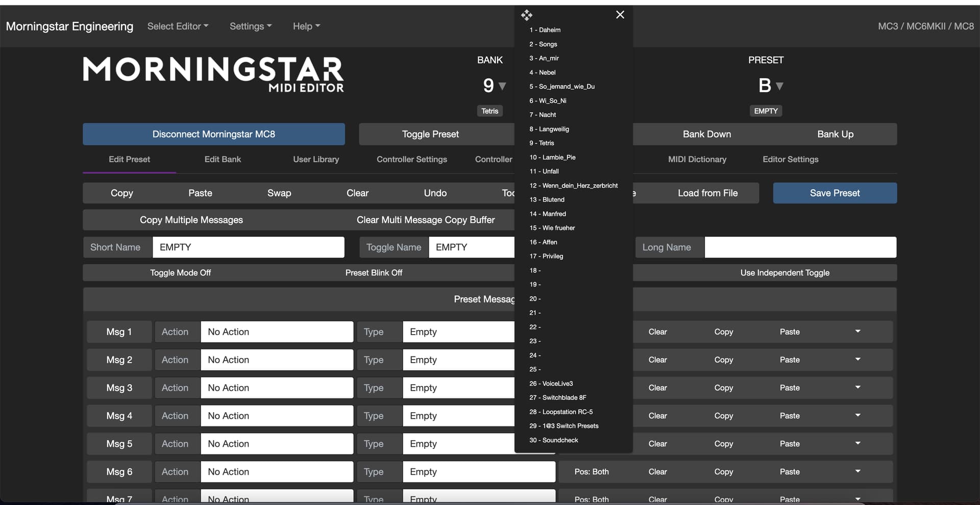Focus the Long Name input field
This screenshot has width=980, height=505.
point(800,247)
